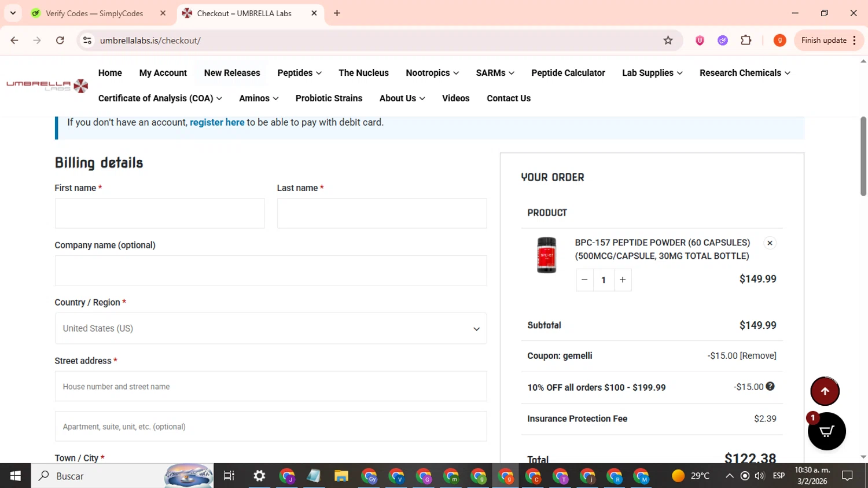Click the Finish update button

click(829, 41)
